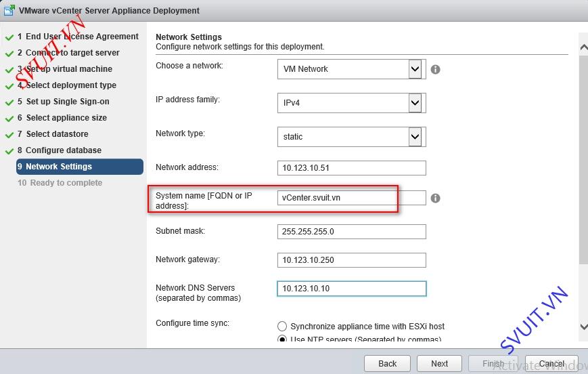The width and height of the screenshot is (588, 374).
Task: Click the scroll up arrow of settings pane
Action: coord(583,47)
